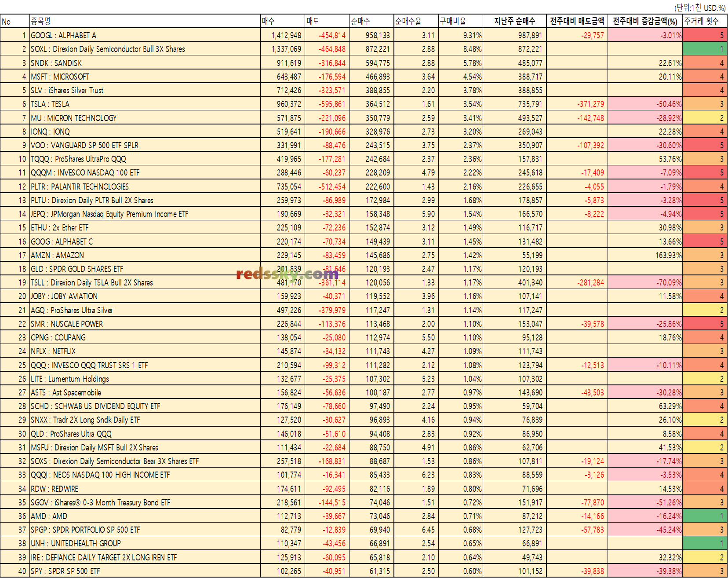Image resolution: width=728 pixels, height=578 pixels.
Task: Select the SMR : NUSCALE POWER cell
Action: click(x=145, y=324)
